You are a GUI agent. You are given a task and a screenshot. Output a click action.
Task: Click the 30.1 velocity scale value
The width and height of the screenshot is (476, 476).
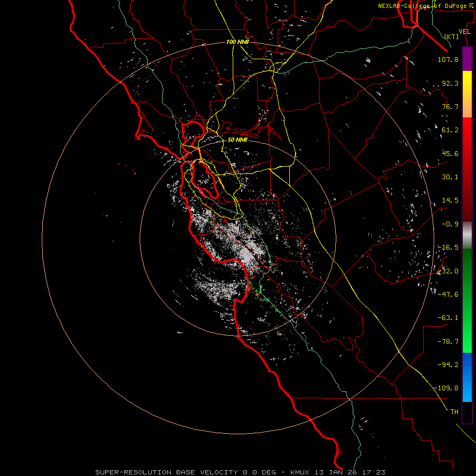[450, 177]
